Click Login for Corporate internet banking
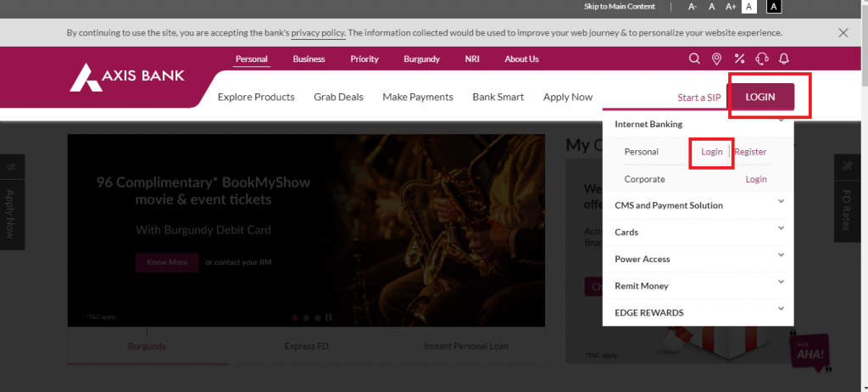 coord(756,179)
